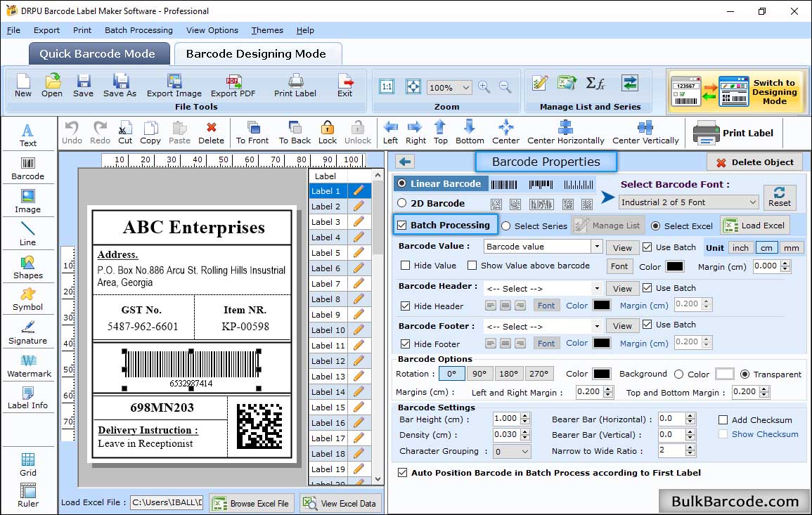Choose the Select Excel radio option
This screenshot has width=812, height=515.
coord(656,226)
